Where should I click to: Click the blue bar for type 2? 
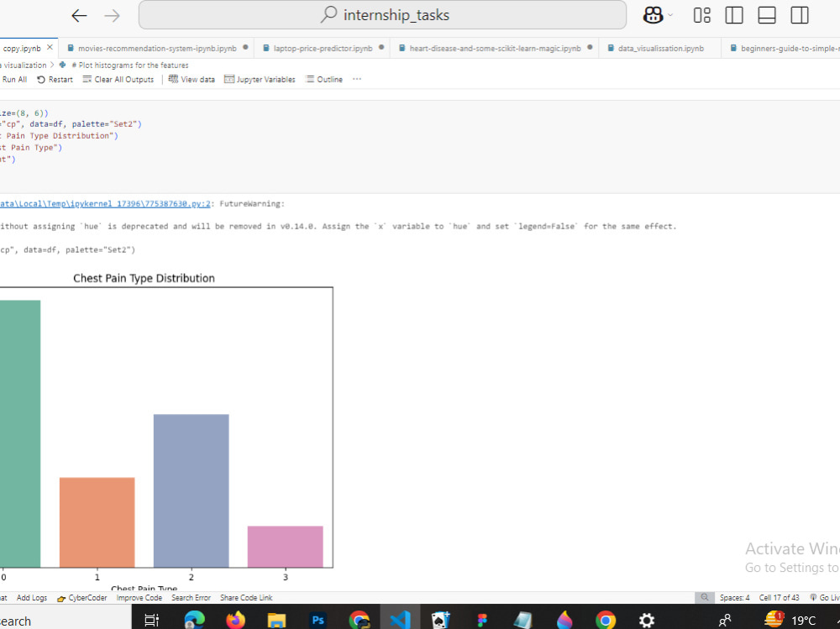[x=192, y=490]
